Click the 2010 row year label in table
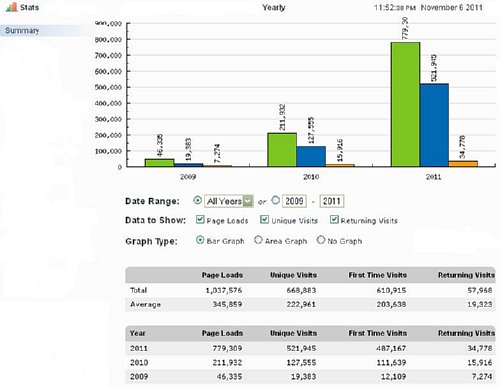Image resolution: width=500 pixels, height=388 pixels. pos(139,363)
